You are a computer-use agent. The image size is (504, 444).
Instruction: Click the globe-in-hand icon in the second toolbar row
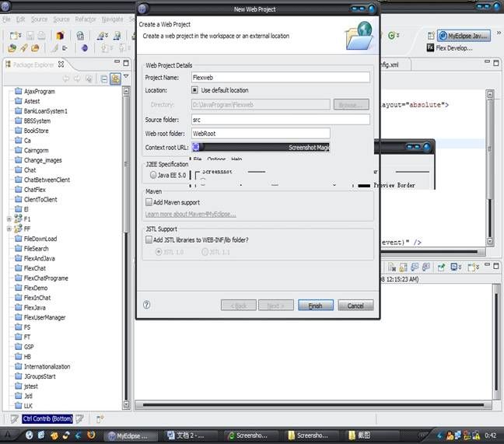pos(12,48)
